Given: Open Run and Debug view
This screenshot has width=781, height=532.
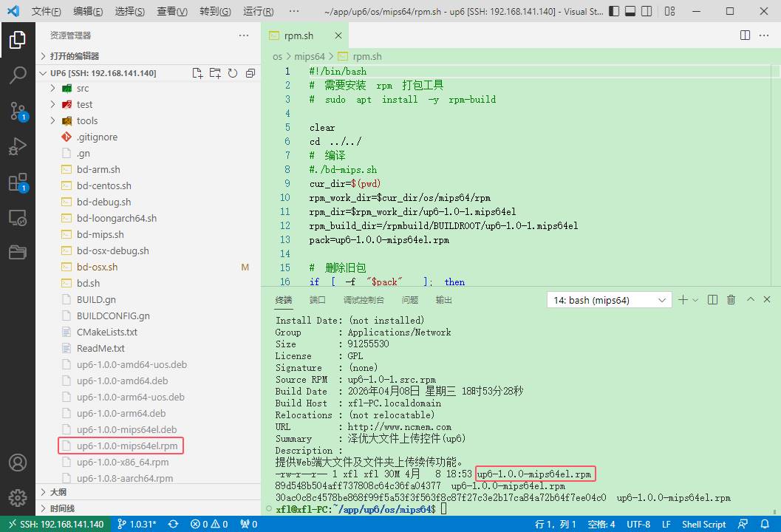Looking at the screenshot, I should click(x=18, y=146).
